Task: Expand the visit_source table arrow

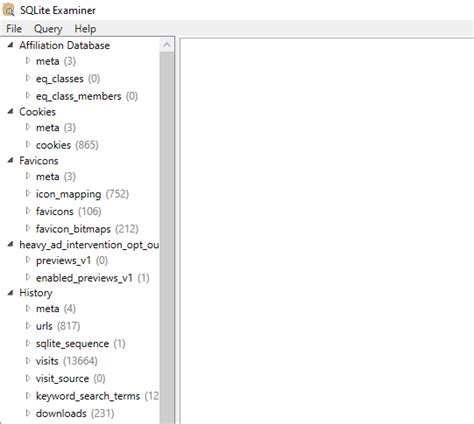Action: [x=28, y=378]
